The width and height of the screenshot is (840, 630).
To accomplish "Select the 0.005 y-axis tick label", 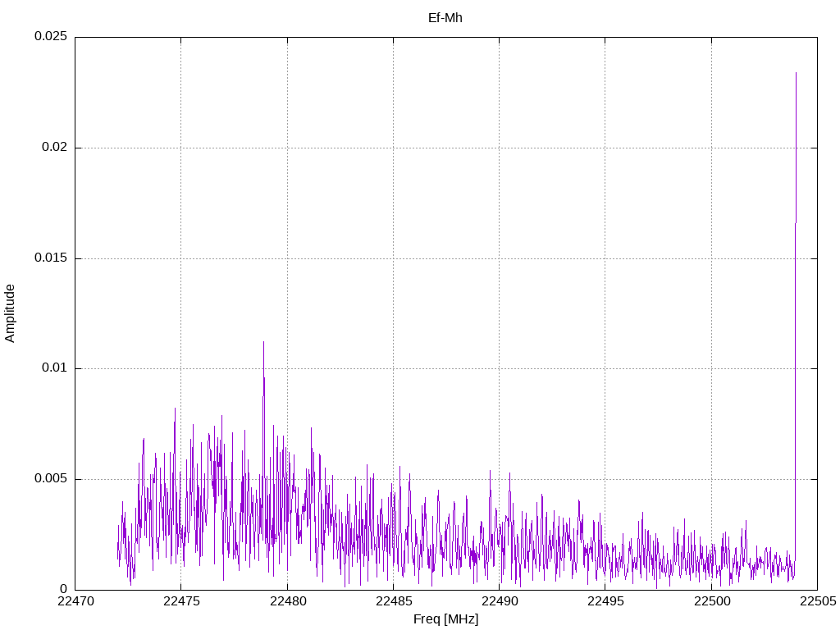I will pyautogui.click(x=49, y=479).
